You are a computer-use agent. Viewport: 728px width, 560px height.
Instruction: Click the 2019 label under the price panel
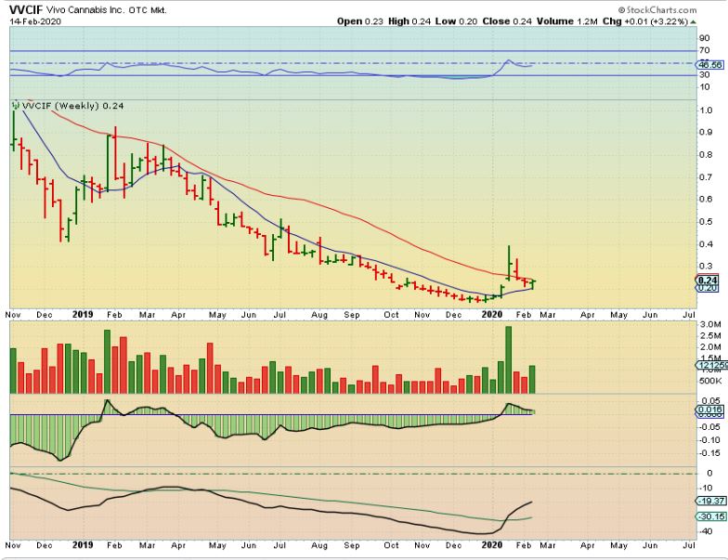(83, 315)
